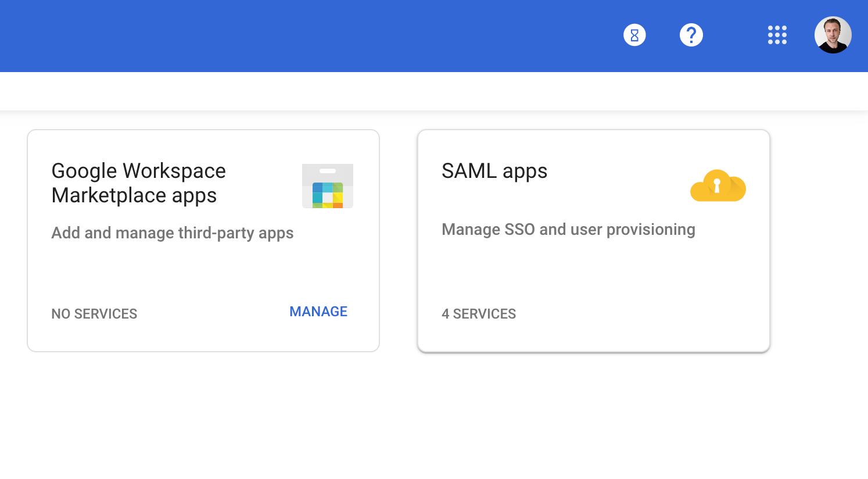The image size is (868, 479).
Task: Click the empty page area below the cards
Action: (x=407, y=419)
